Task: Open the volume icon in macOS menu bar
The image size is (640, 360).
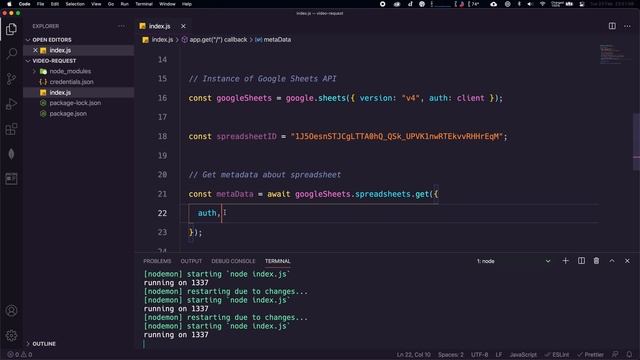Action: [530, 4]
